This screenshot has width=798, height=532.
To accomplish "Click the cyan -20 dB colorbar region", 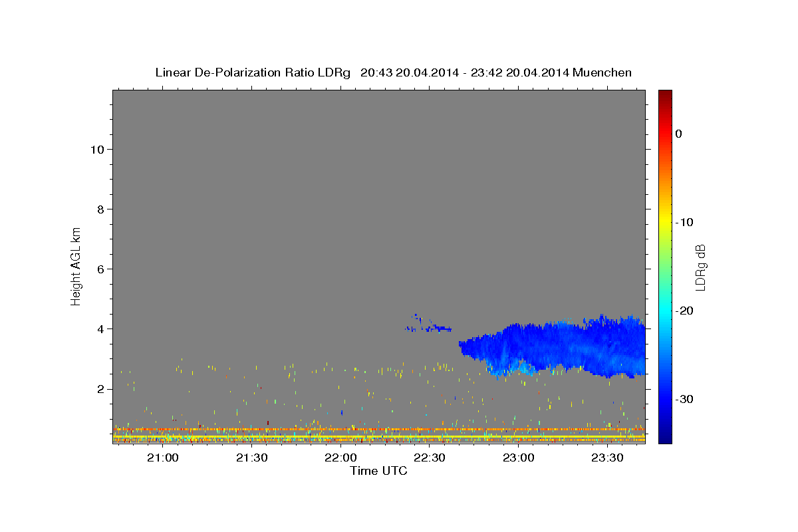I will click(665, 311).
